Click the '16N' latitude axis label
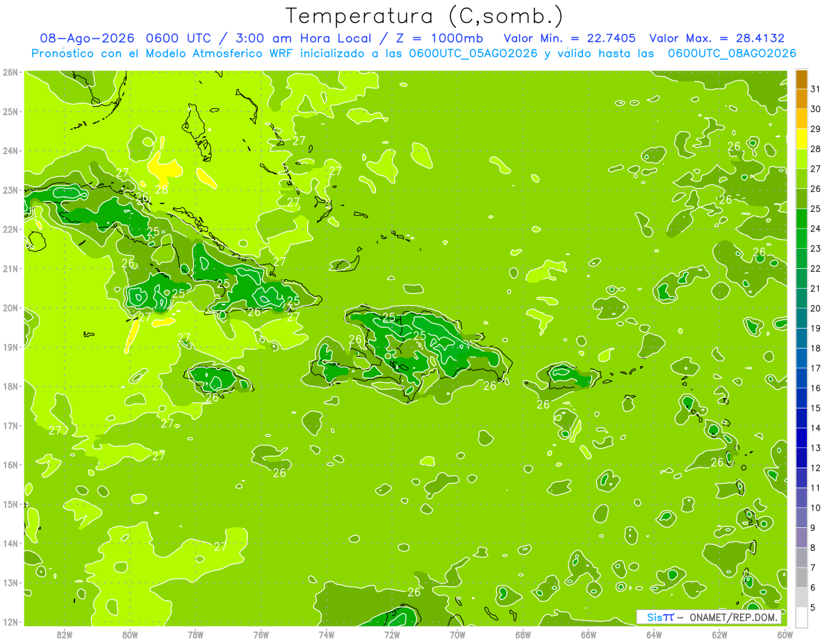834x644 pixels. [x=10, y=465]
